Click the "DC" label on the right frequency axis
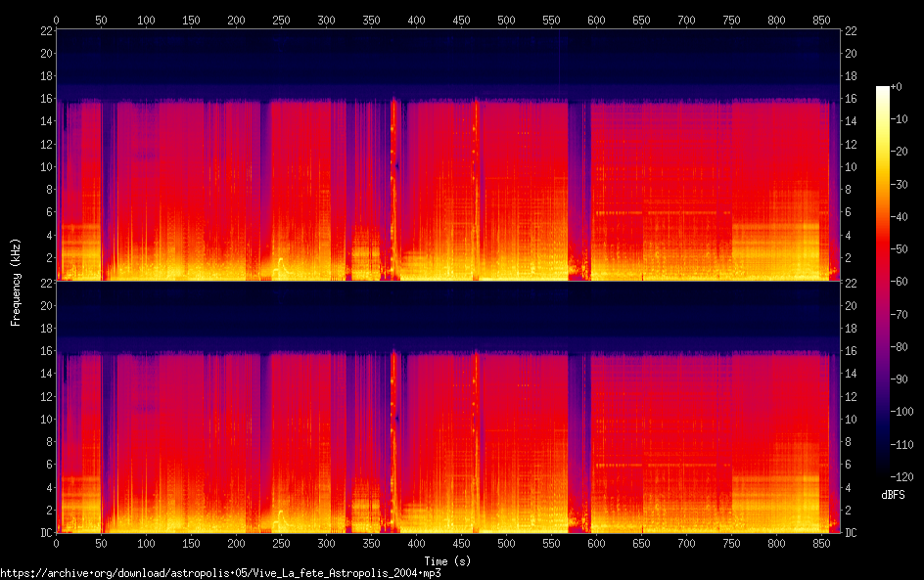Screen dimensions: 924x580 851,533
